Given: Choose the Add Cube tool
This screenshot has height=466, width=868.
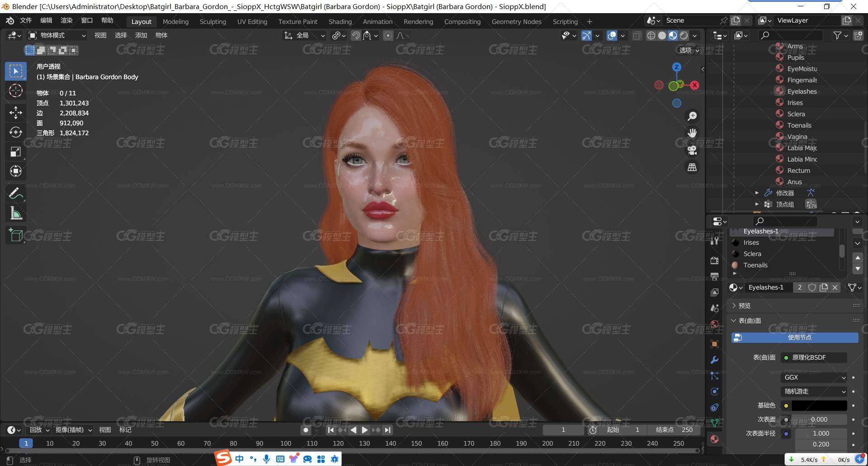Looking at the screenshot, I should [x=16, y=235].
